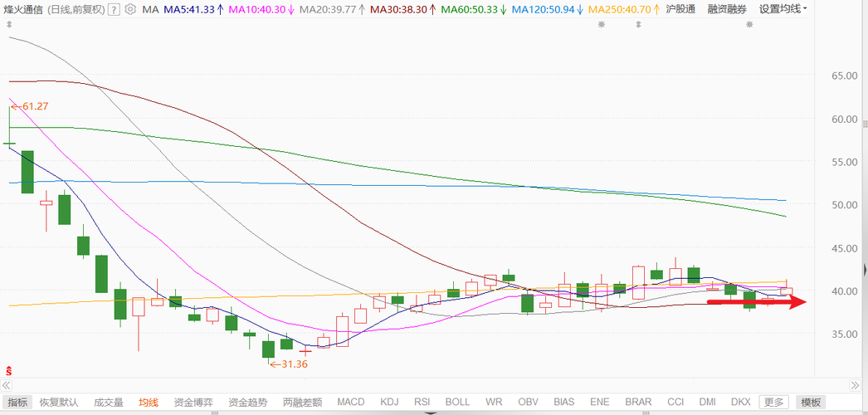Open the 模板 button

(811, 403)
